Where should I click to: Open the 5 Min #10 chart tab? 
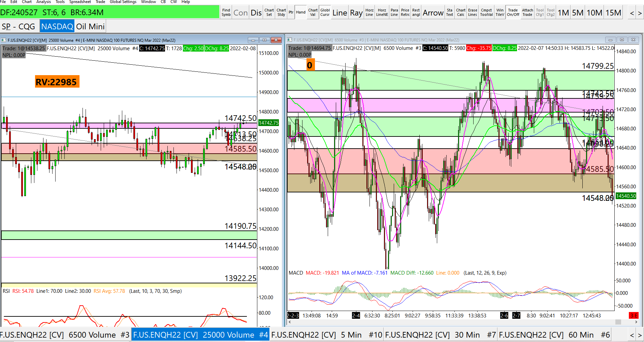(327, 335)
